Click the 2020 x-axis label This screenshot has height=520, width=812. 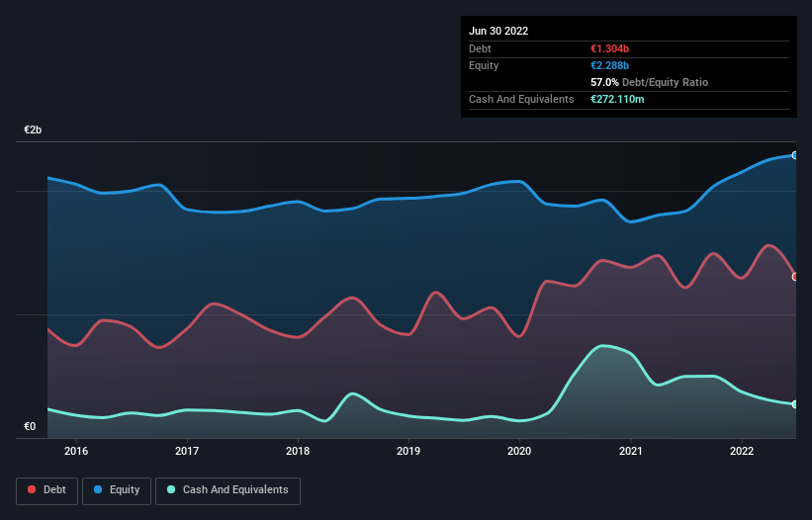pyautogui.click(x=519, y=451)
